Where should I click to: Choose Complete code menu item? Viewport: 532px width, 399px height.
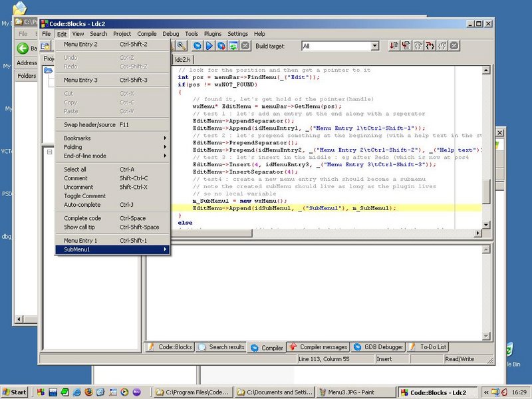pos(112,218)
